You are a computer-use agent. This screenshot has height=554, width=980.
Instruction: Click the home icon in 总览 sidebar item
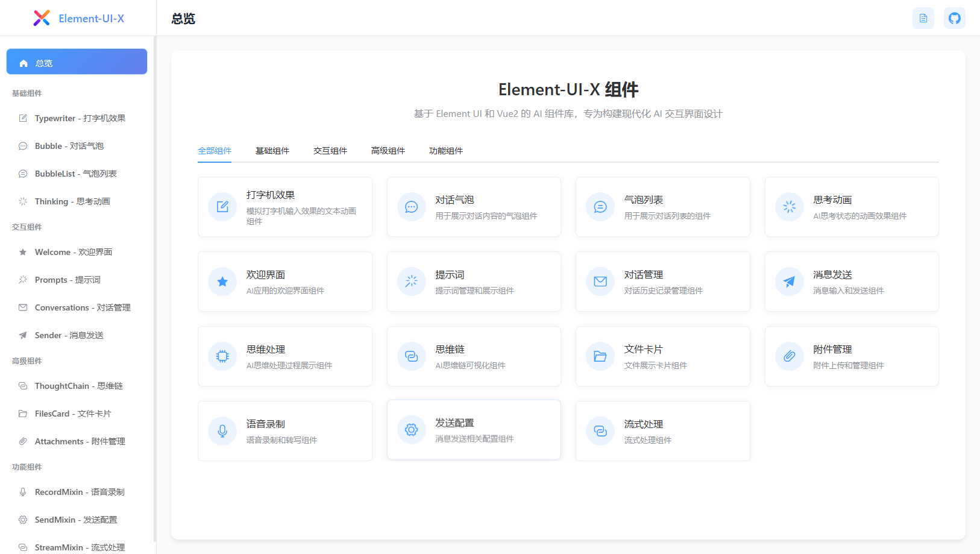pos(24,63)
